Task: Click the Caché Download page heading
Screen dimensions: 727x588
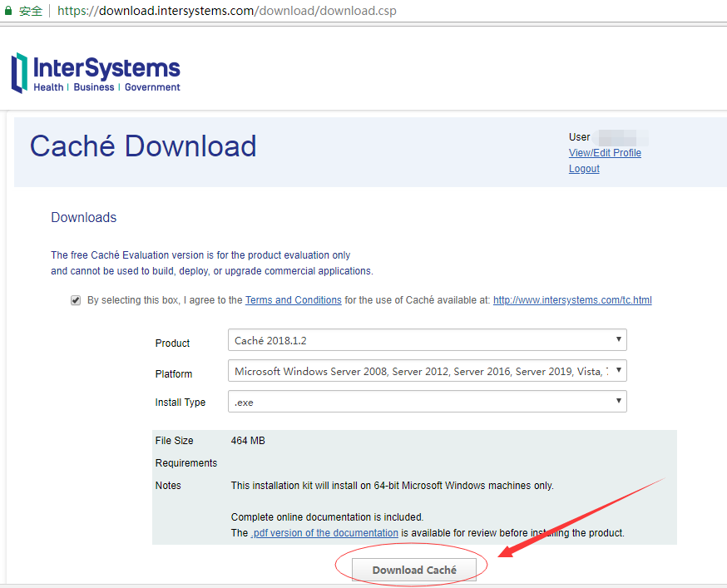Action: (143, 146)
